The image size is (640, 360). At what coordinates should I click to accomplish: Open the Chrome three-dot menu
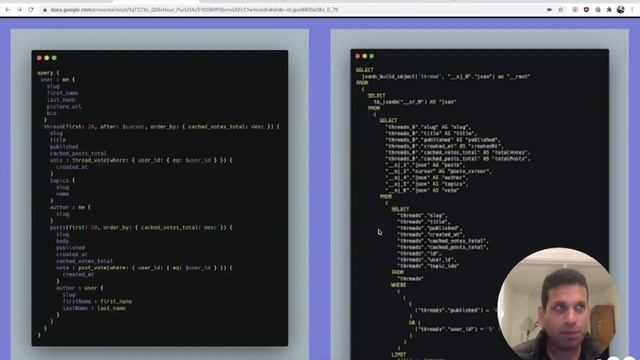(x=632, y=9)
